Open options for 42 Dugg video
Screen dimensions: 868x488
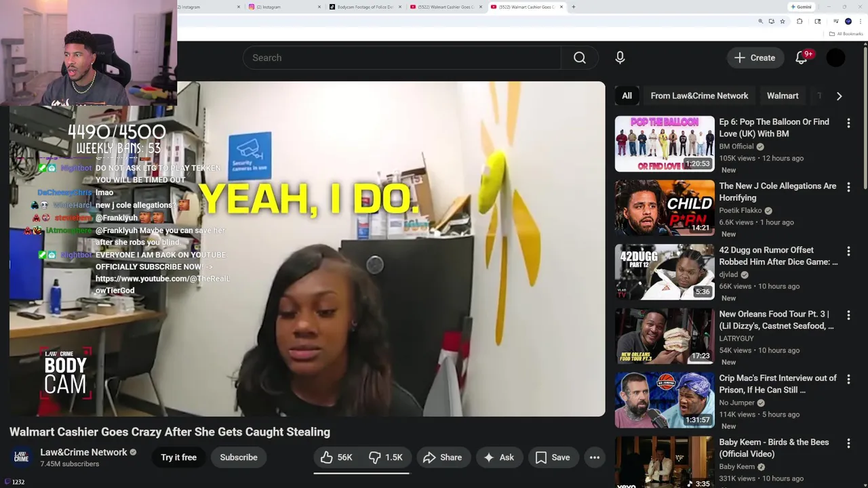pyautogui.click(x=848, y=251)
